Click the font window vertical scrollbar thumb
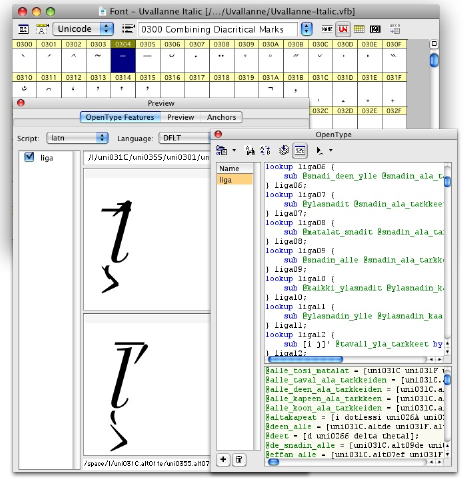Image resolution: width=468 pixels, height=480 pixels. tap(434, 60)
